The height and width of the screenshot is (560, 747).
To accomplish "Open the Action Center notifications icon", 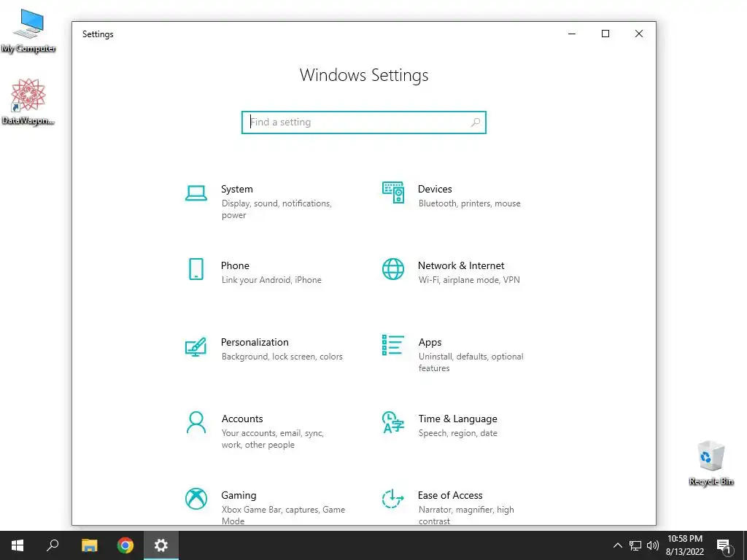I will (x=724, y=545).
